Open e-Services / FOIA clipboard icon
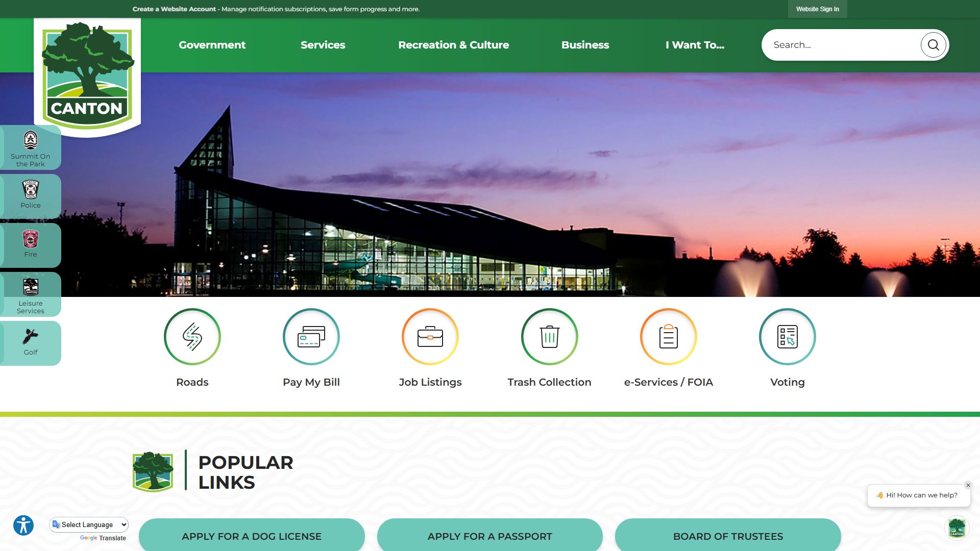 click(668, 337)
